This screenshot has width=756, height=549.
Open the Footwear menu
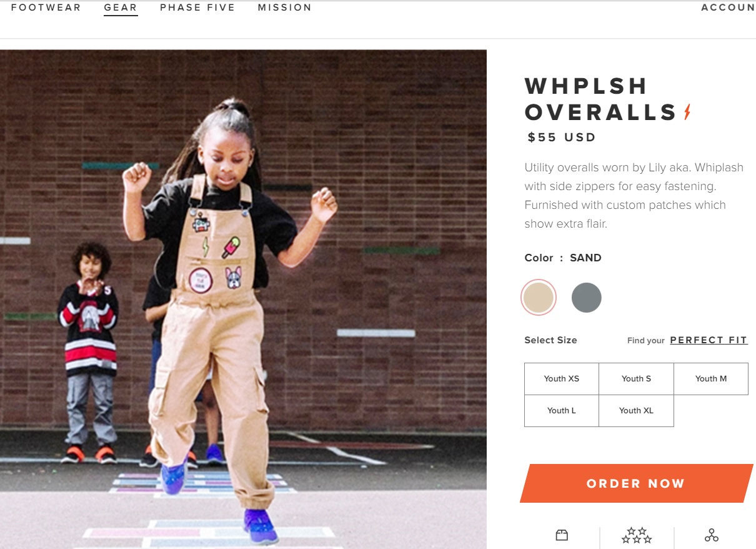point(46,8)
